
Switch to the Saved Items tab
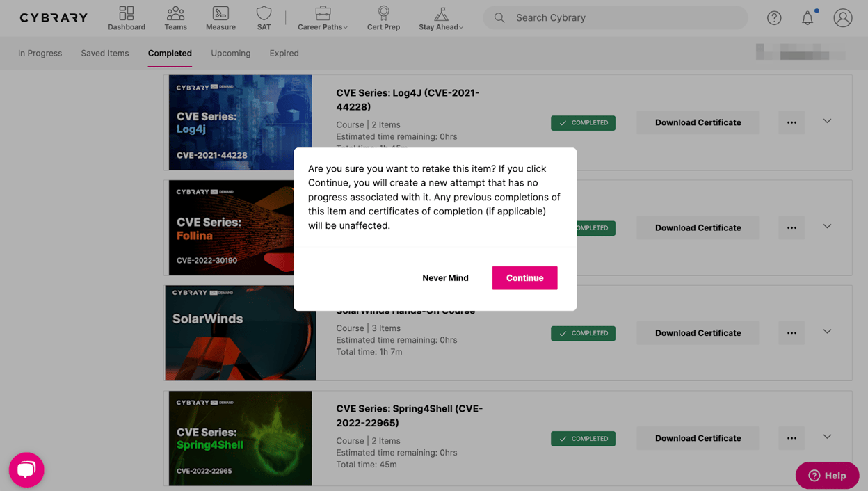click(105, 53)
